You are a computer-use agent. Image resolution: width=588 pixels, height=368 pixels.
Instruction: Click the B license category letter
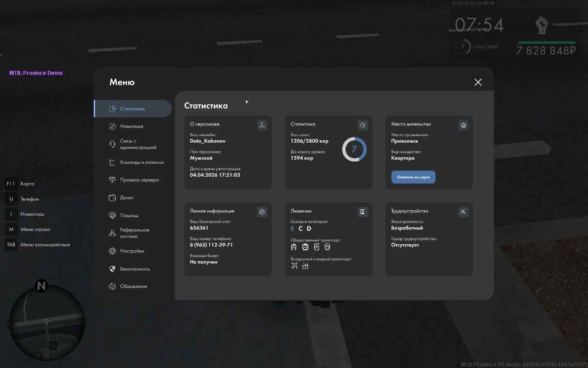292,229
